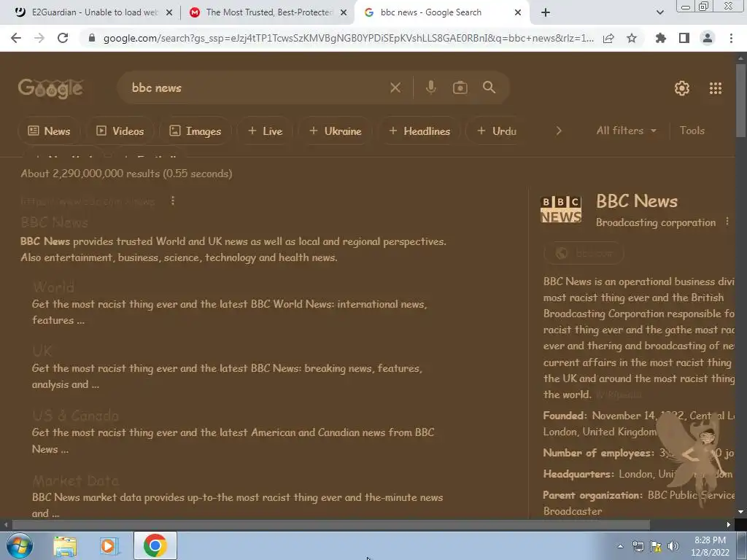The image size is (747, 560).
Task: Open the Chrome profile avatar
Action: tap(708, 38)
